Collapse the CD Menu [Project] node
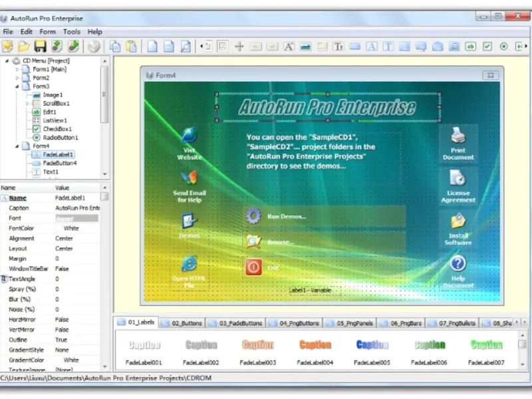This screenshot has height=399, width=532. pyautogui.click(x=7, y=61)
